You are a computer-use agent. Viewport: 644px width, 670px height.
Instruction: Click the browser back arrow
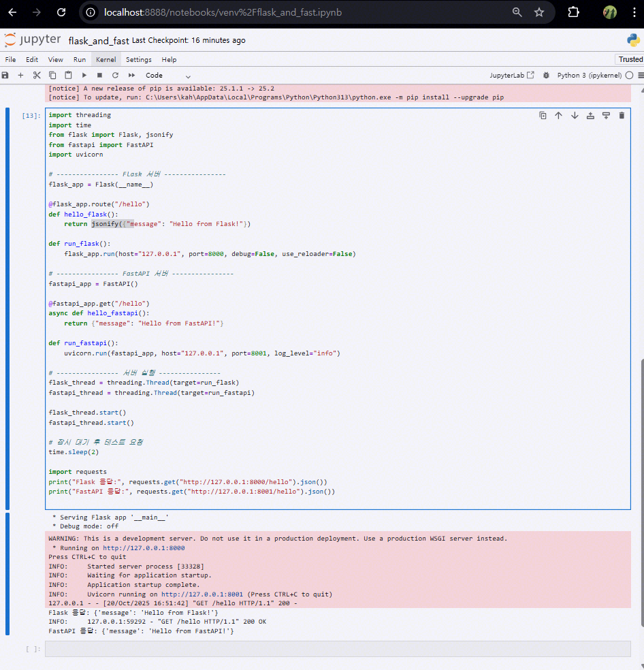12,12
